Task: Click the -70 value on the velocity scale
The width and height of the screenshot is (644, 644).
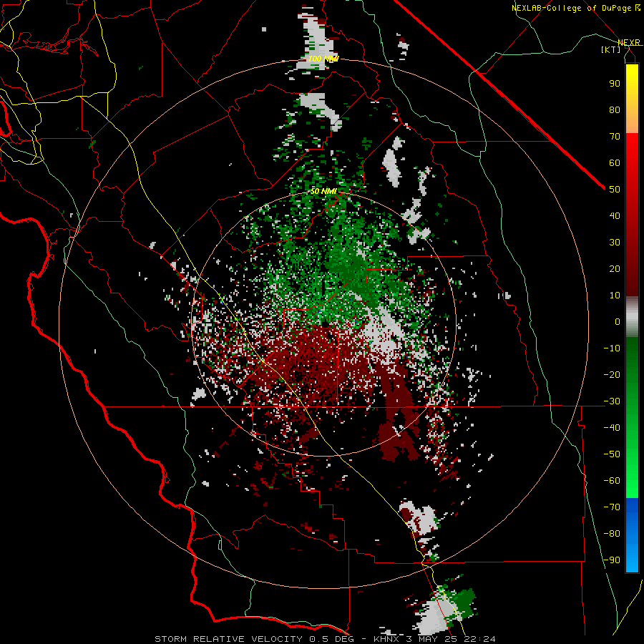Action: 612,507
